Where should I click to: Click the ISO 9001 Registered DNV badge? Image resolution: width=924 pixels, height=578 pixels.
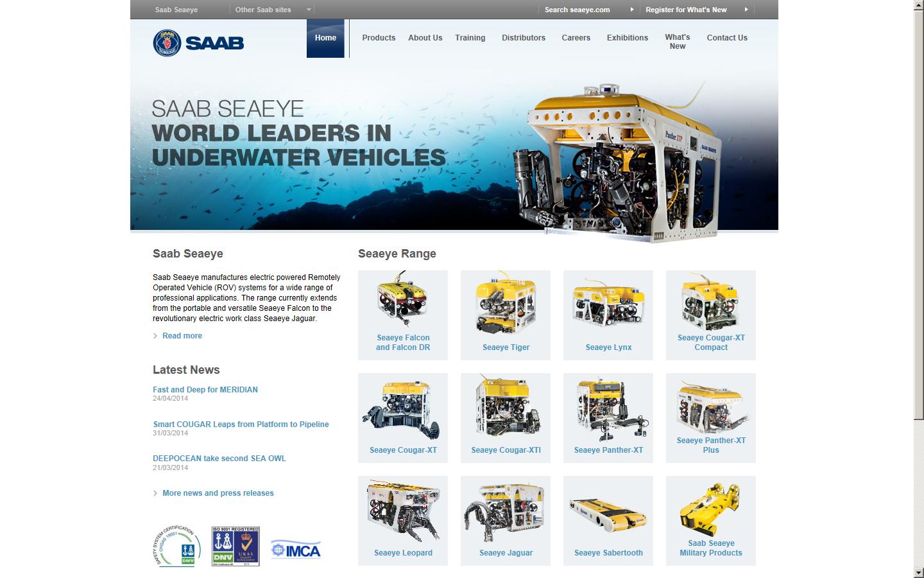pos(235,547)
